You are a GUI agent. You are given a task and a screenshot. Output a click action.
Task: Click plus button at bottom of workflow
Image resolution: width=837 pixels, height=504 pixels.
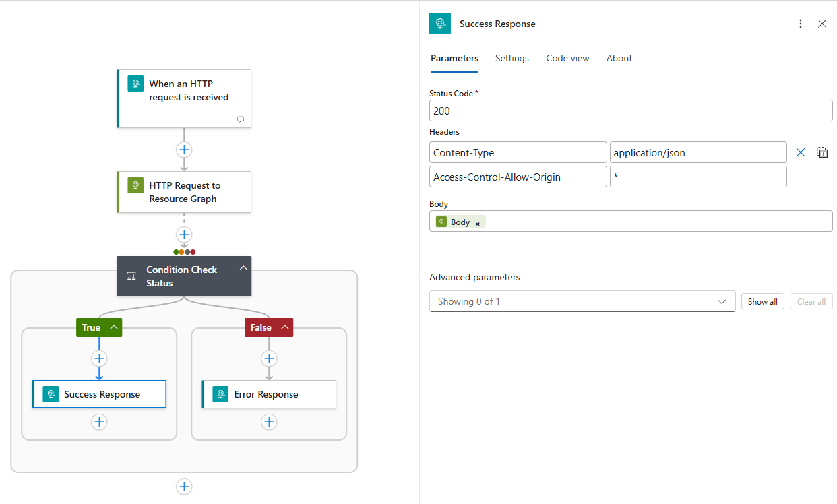(x=184, y=486)
